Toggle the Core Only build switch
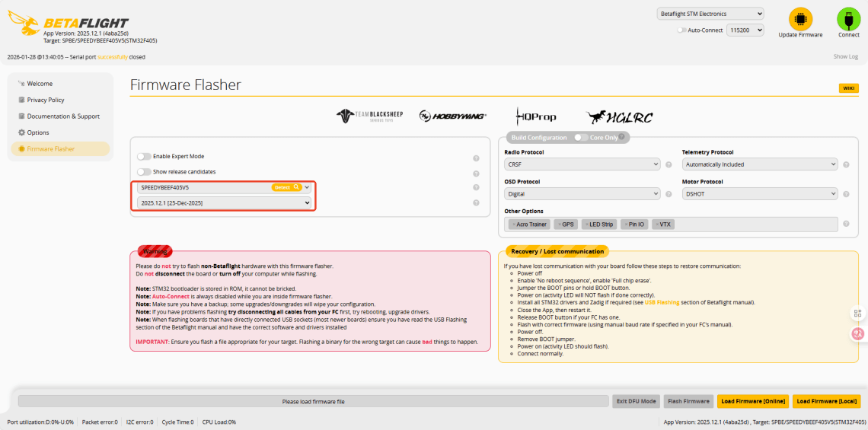868x430 pixels. tap(581, 138)
